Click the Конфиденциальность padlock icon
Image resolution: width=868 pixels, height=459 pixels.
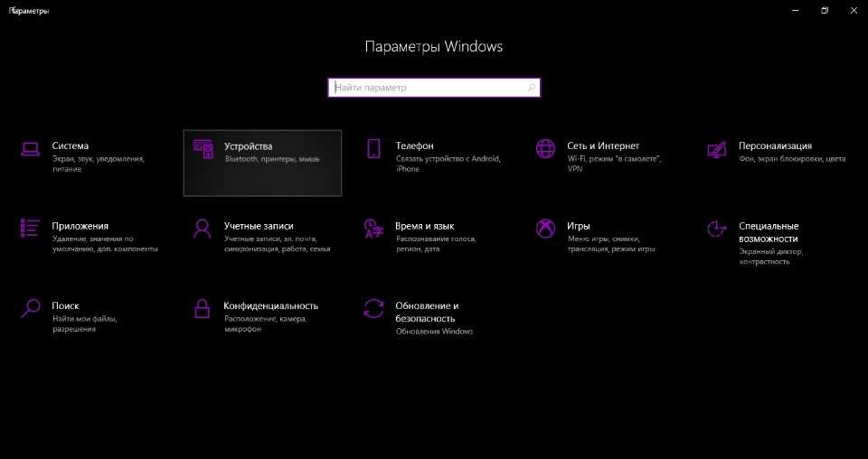pos(202,308)
